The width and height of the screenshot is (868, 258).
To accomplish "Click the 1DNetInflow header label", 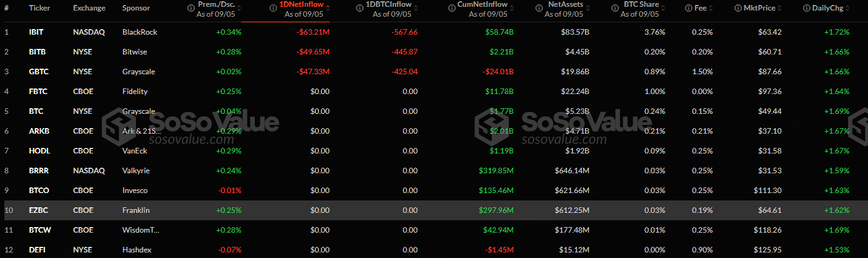I will [x=302, y=5].
